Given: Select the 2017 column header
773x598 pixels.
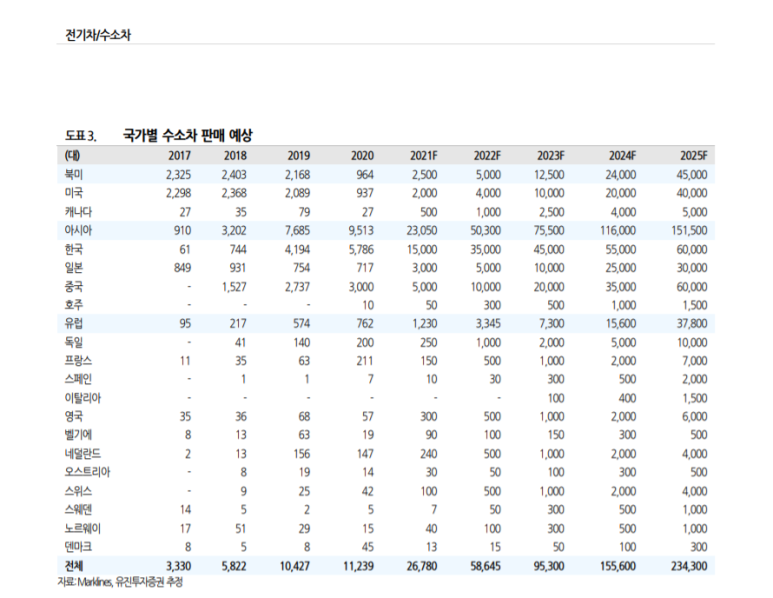Looking at the screenshot, I should (179, 156).
